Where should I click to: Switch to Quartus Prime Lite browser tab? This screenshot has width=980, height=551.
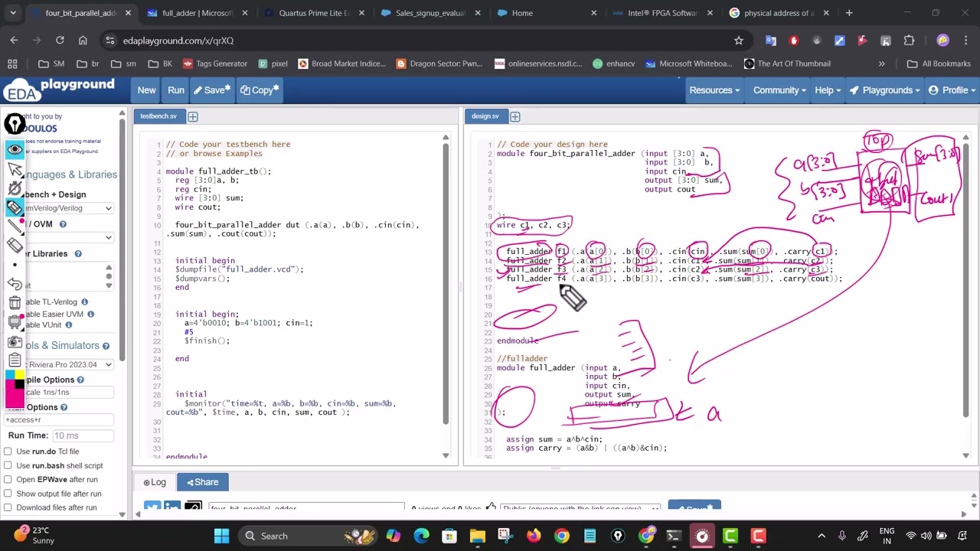pyautogui.click(x=312, y=13)
